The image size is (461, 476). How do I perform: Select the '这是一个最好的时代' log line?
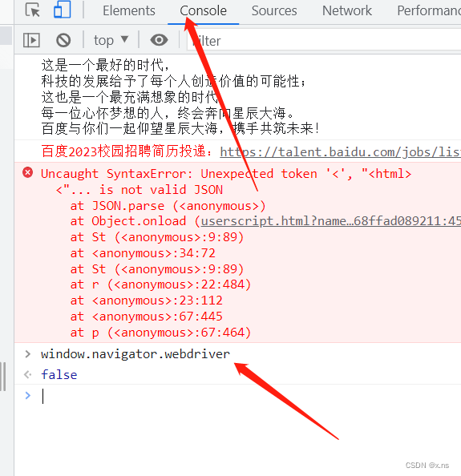click(x=105, y=65)
